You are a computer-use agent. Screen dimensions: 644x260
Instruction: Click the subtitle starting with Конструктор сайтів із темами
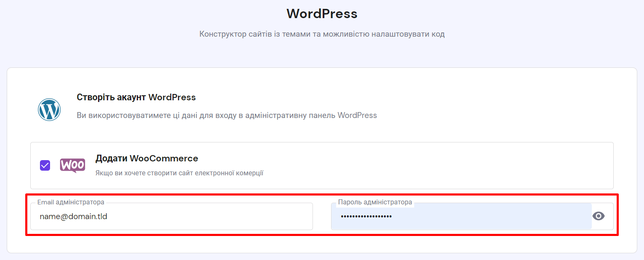point(322,34)
